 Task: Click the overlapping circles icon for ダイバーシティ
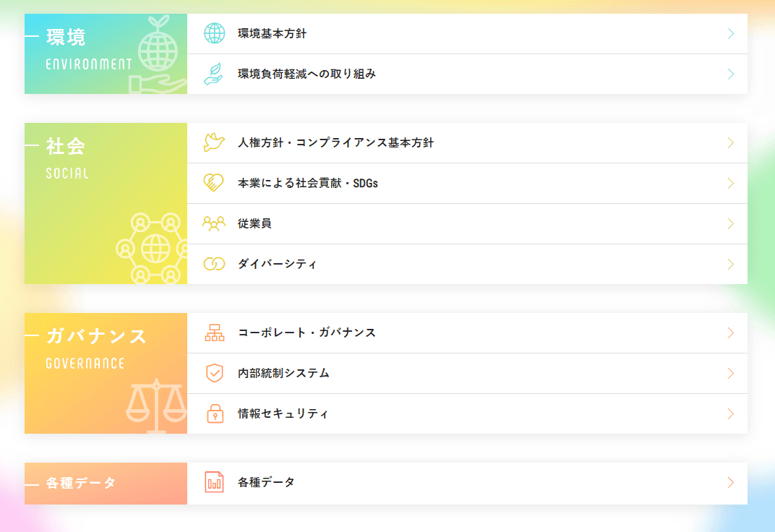pos(214,264)
